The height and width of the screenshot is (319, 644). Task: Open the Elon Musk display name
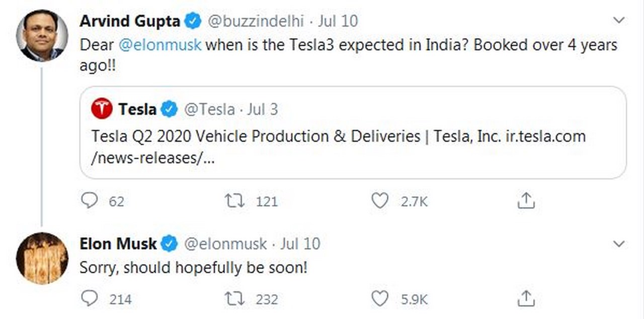pos(118,244)
